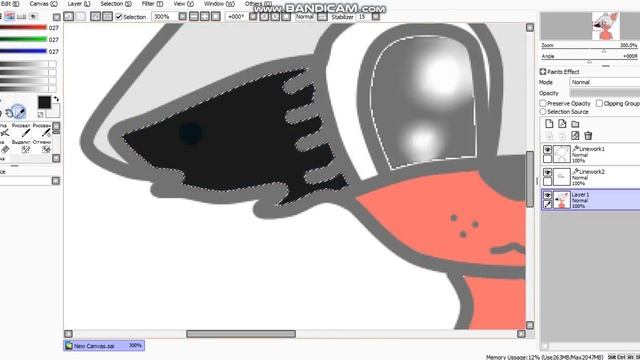Click the zoom out minus button in the toolbar

194,16
